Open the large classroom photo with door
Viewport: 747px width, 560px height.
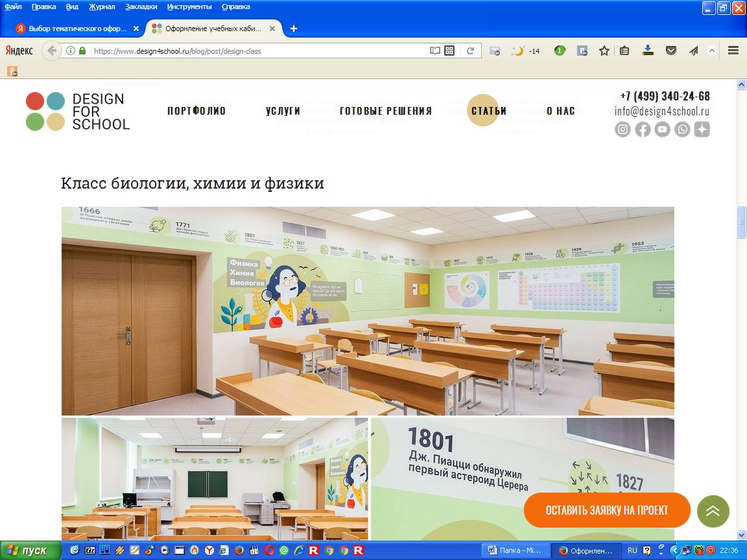click(x=368, y=311)
